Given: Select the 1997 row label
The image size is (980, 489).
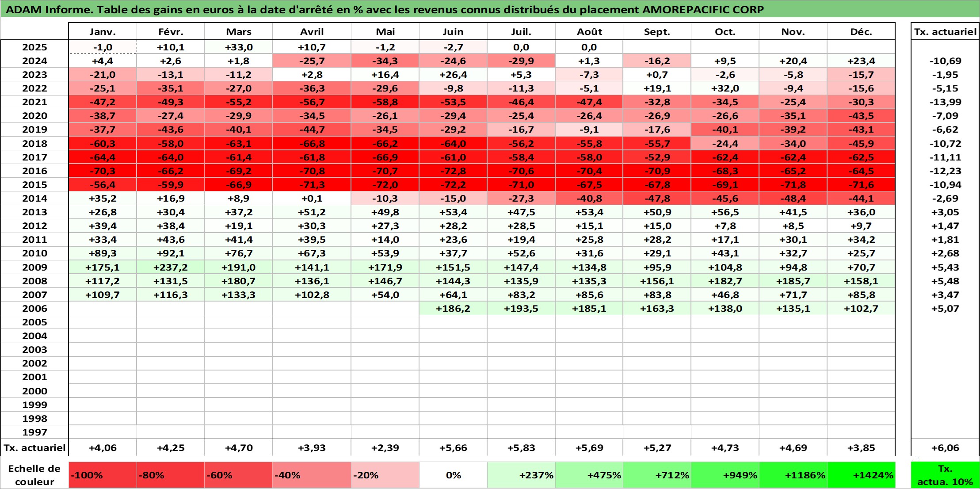Looking at the screenshot, I should coord(34,432).
